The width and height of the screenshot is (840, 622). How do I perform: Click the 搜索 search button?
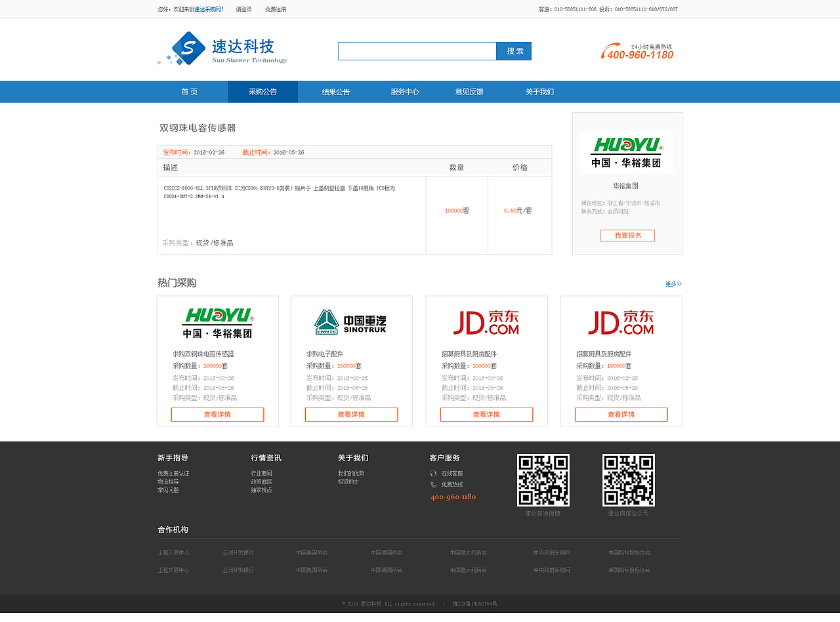(x=514, y=51)
